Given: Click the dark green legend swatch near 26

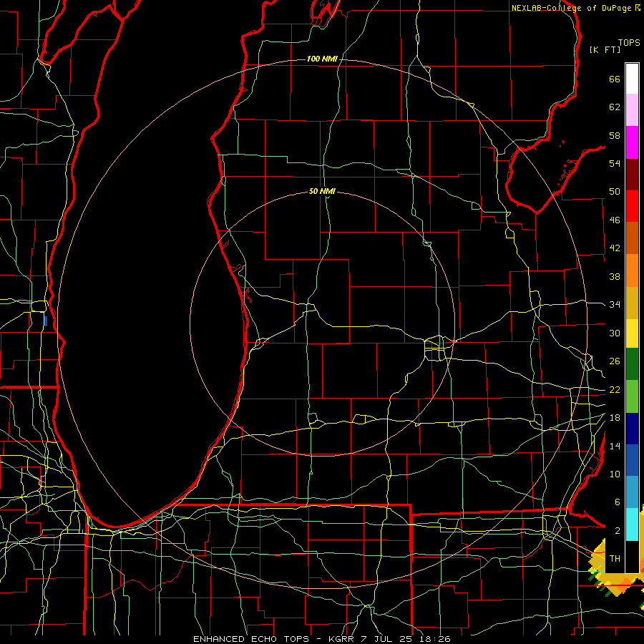Looking at the screenshot, I should tap(632, 364).
